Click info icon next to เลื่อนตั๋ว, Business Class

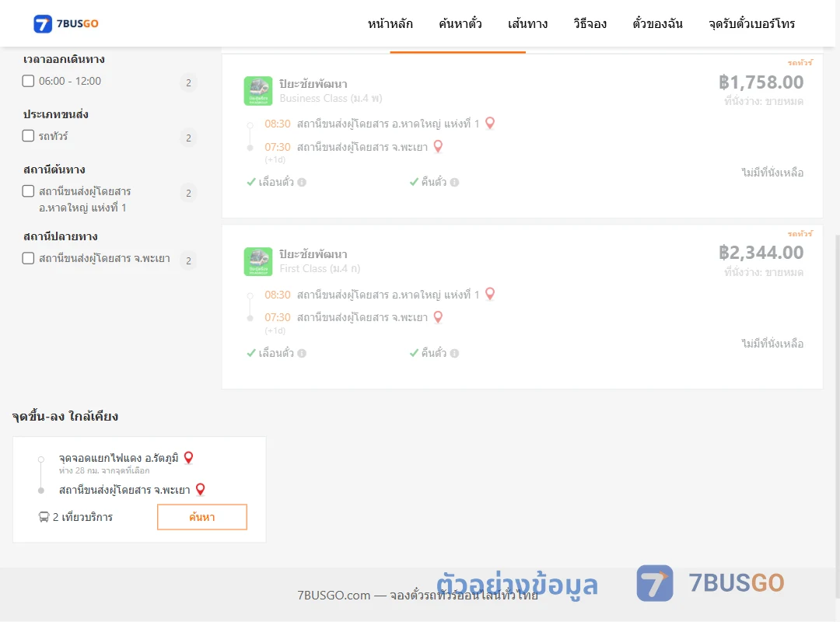[x=302, y=182]
